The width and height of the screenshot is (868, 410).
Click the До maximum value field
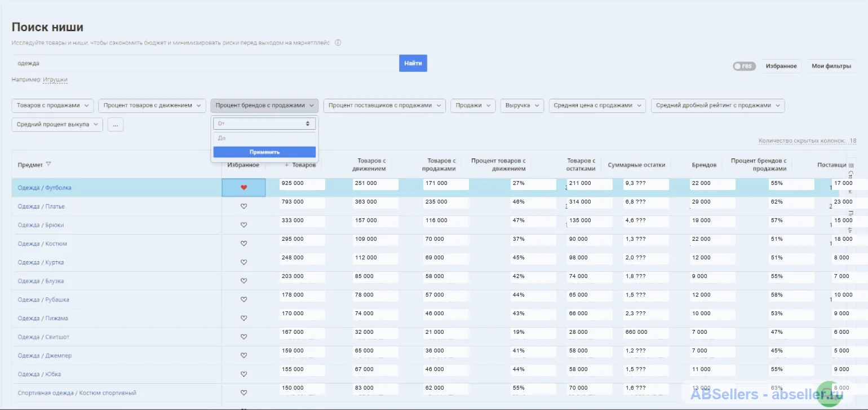[x=264, y=138]
